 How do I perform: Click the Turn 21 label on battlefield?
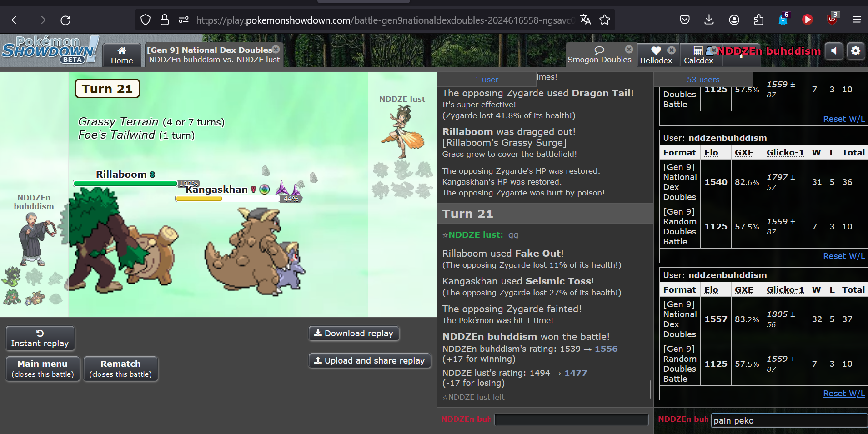click(107, 89)
